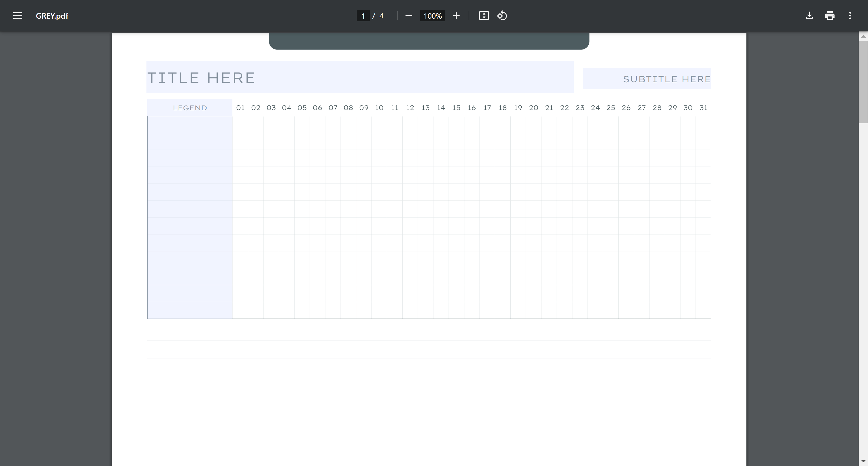868x466 pixels.
Task: Click the download icon to save PDF
Action: [809, 16]
